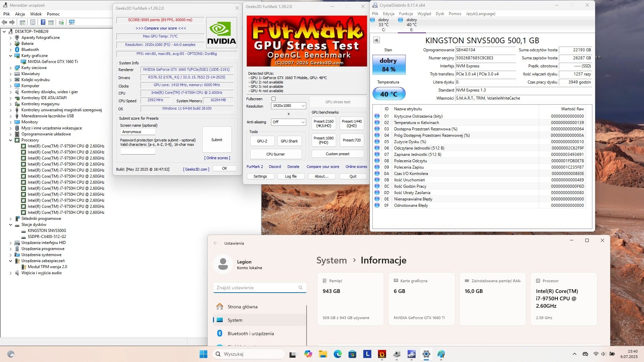Collapse the Stacje dysków tree node
This screenshot has width=644, height=362.
click(x=10, y=225)
